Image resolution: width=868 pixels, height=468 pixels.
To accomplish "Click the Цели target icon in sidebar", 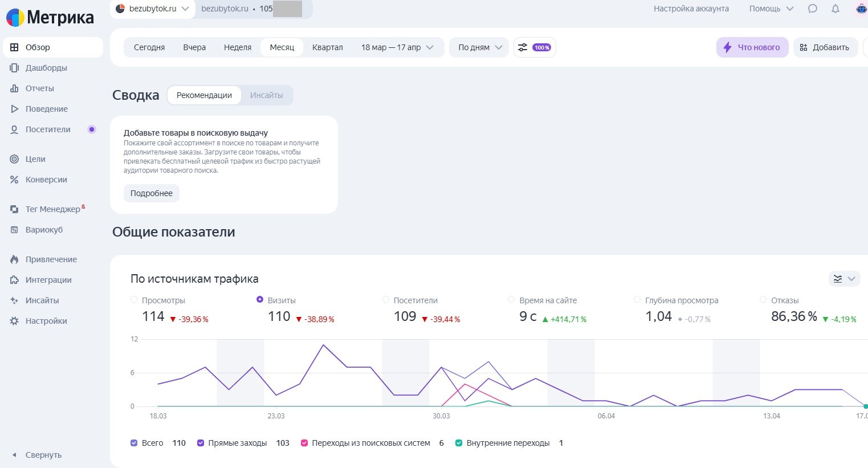I will (x=14, y=159).
